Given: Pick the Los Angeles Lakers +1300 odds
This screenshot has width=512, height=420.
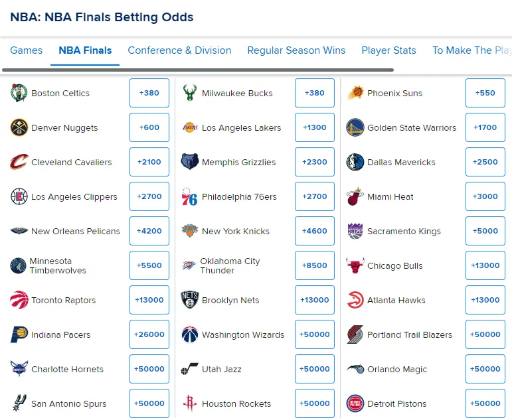Looking at the screenshot, I should point(315,127).
